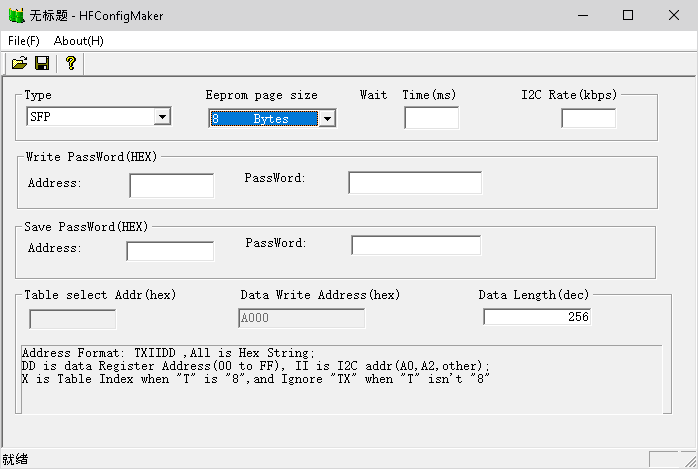This screenshot has height=469, width=698.
Task: Click the Save PassWord Address field
Action: (170, 251)
